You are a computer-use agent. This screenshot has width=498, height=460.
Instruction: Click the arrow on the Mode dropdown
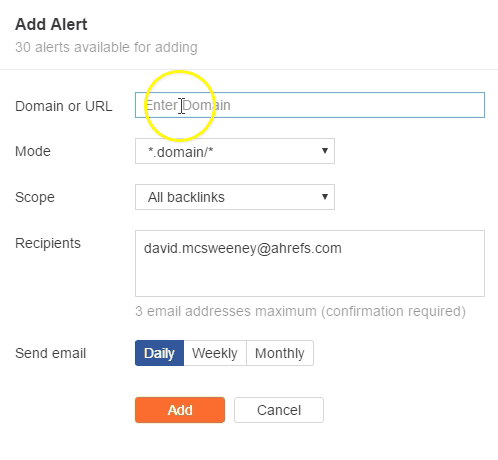pyautogui.click(x=325, y=151)
